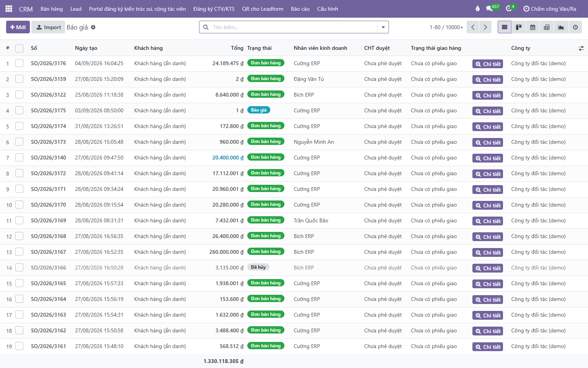Click the Đã hủy status badge
The width and height of the screenshot is (588, 368).
pyautogui.click(x=258, y=267)
